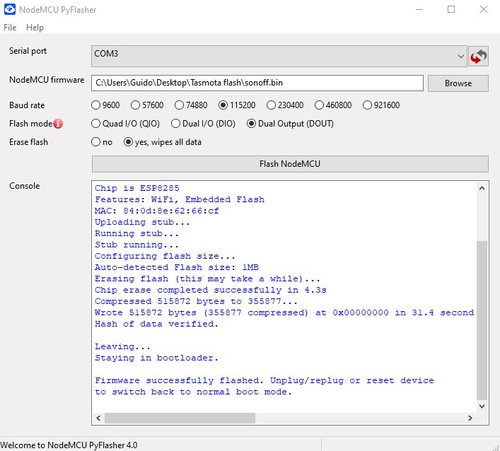Click the reload serial ports icon

pyautogui.click(x=479, y=56)
